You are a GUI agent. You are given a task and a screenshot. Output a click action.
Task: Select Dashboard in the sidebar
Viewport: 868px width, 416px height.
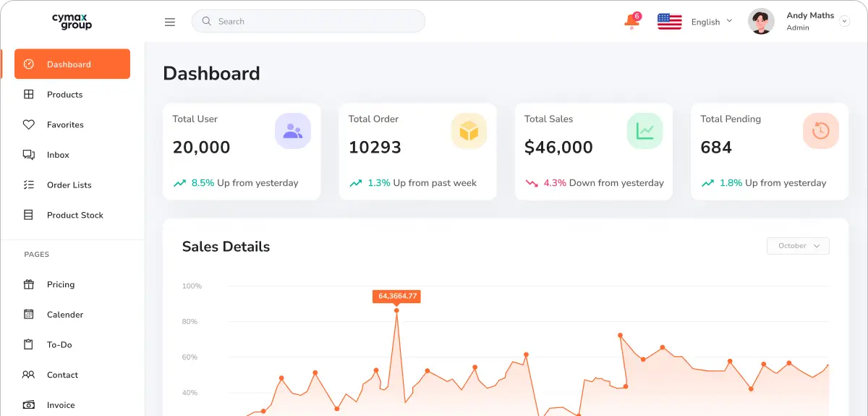72,64
